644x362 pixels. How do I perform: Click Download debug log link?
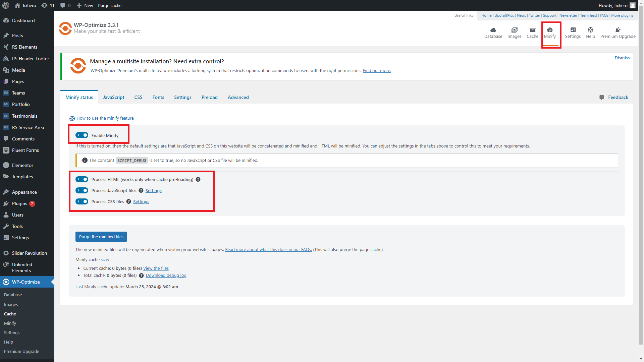pos(166,275)
